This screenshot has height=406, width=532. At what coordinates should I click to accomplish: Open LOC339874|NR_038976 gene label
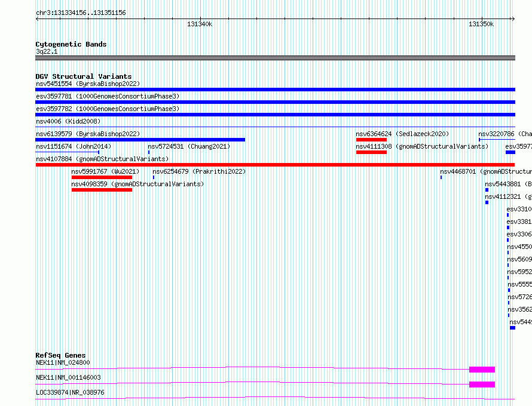click(x=70, y=392)
